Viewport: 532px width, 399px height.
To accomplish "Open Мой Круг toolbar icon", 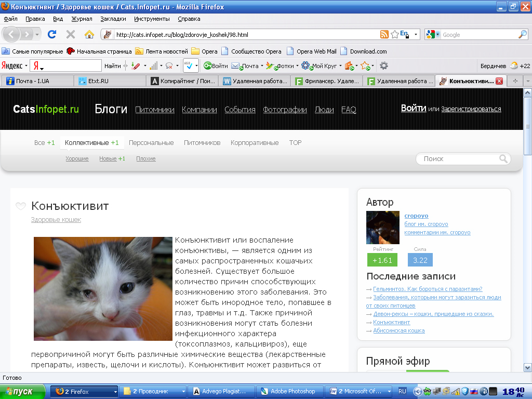I will (305, 66).
